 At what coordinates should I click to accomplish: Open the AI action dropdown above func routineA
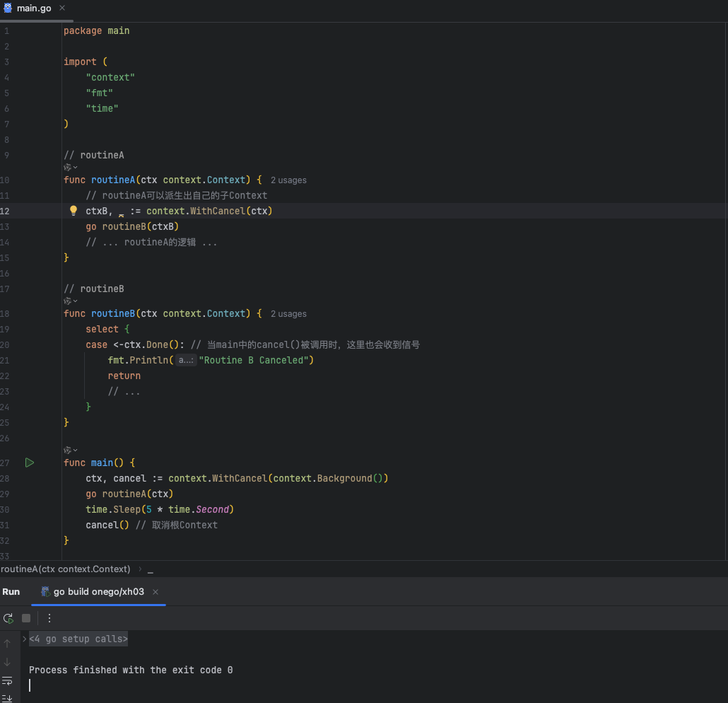70,168
